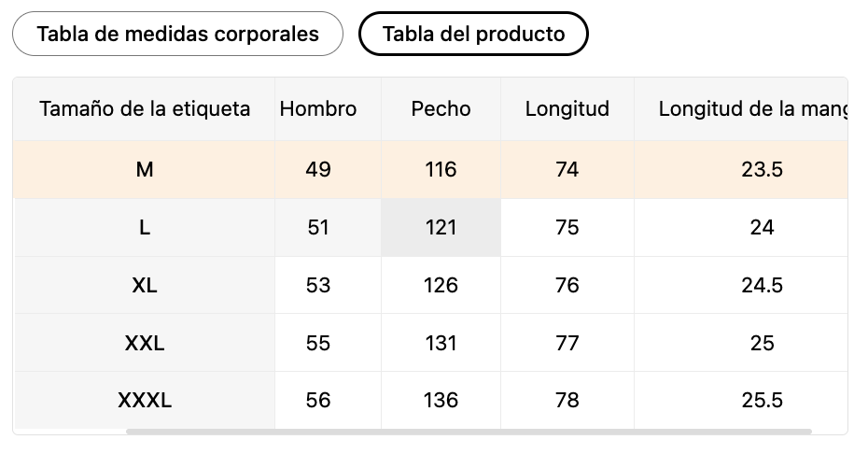Click the 78 length value for XXXL
The height and width of the screenshot is (454, 868).
[x=567, y=400]
